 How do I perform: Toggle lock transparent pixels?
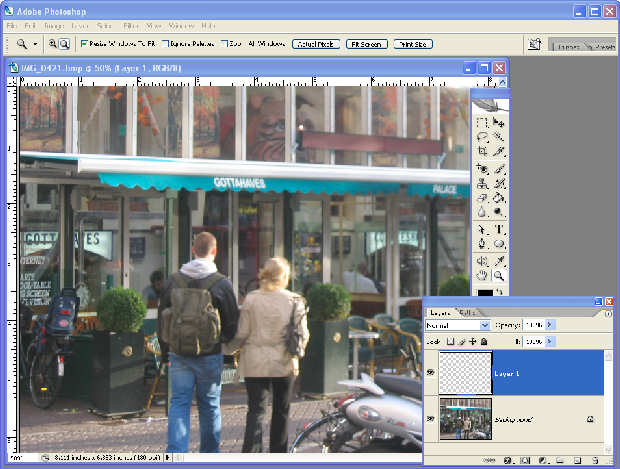[x=450, y=341]
